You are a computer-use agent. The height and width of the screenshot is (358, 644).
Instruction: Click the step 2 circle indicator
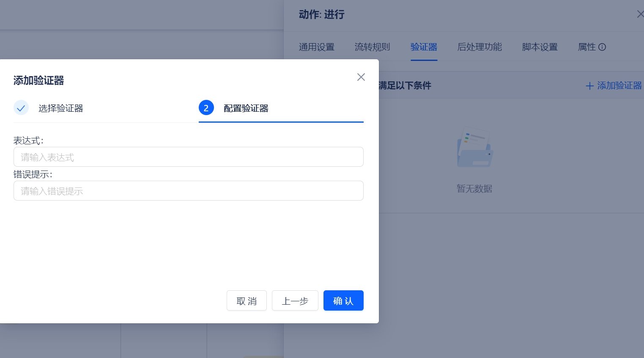(x=206, y=107)
